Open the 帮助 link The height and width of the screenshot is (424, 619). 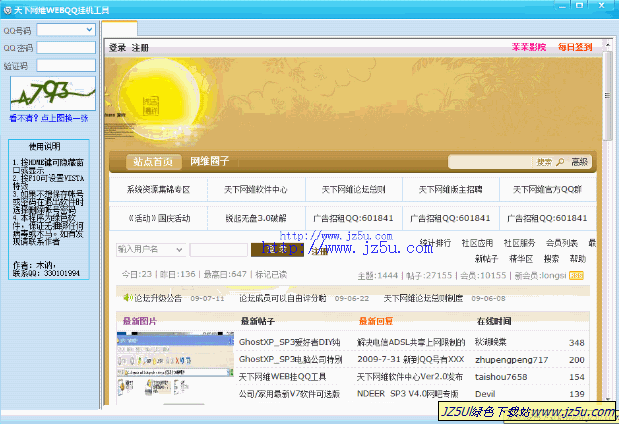pos(578,259)
